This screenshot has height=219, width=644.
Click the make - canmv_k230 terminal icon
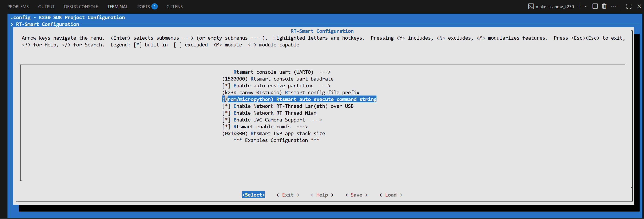(531, 7)
